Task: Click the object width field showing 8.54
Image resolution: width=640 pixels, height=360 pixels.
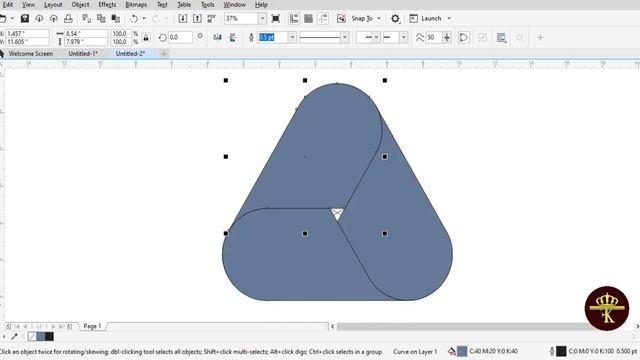Action: pyautogui.click(x=86, y=33)
